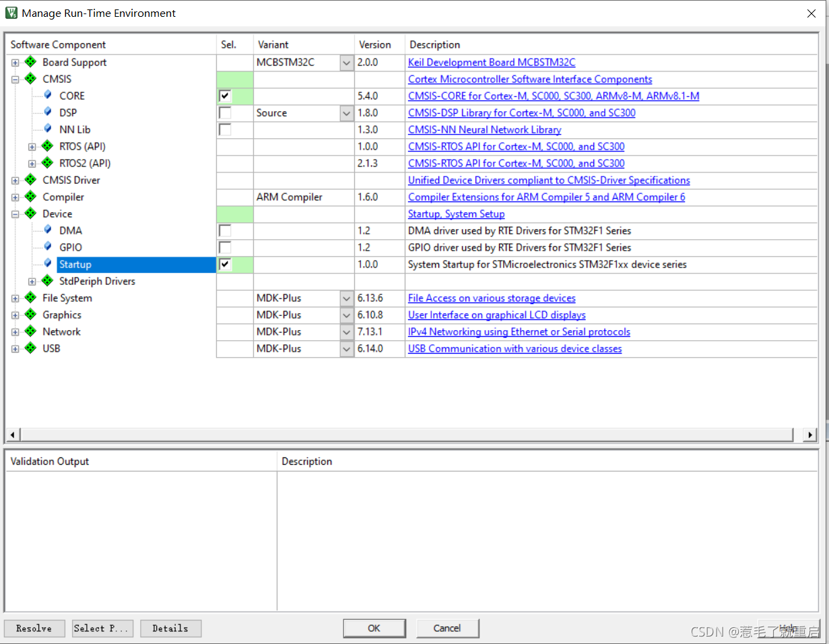The image size is (829, 644).
Task: Click the green diamond icon beside StdPeriph Drivers
Action: pyautogui.click(x=47, y=281)
